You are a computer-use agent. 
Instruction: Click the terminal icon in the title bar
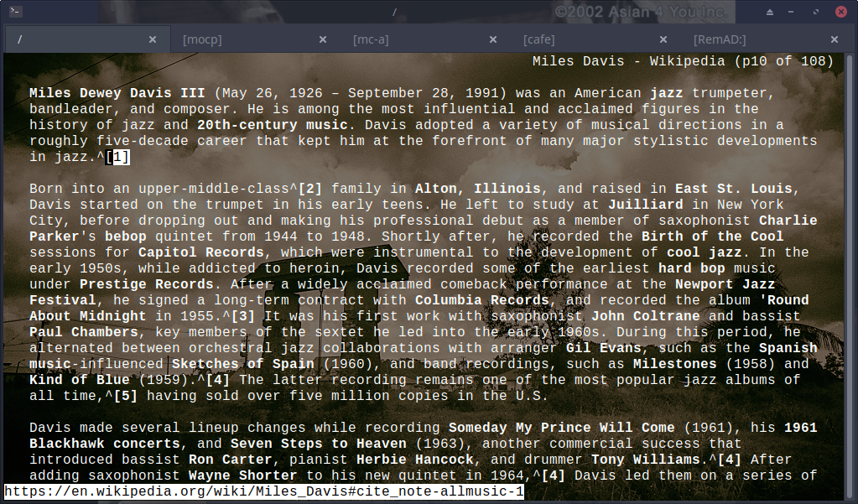(16, 11)
